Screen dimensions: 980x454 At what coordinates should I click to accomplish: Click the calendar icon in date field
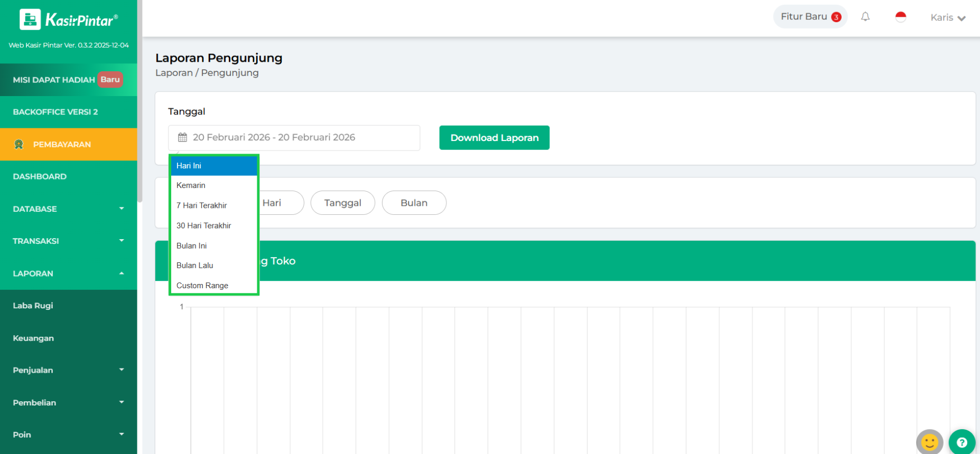[183, 138]
